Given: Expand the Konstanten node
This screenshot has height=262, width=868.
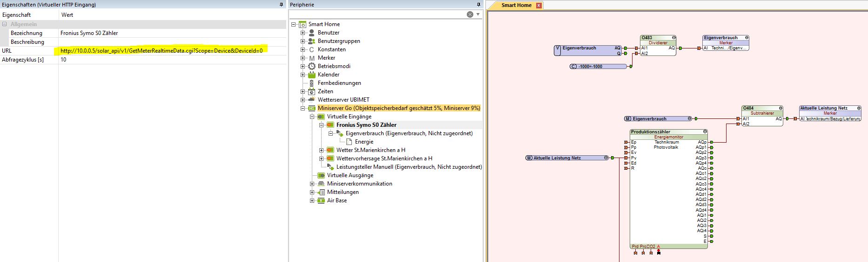Looking at the screenshot, I should pyautogui.click(x=303, y=49).
